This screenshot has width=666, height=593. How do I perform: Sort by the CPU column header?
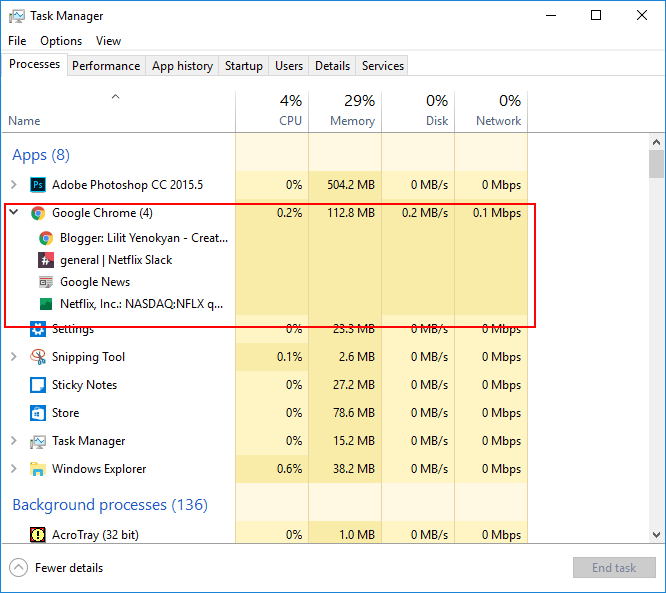[x=272, y=111]
